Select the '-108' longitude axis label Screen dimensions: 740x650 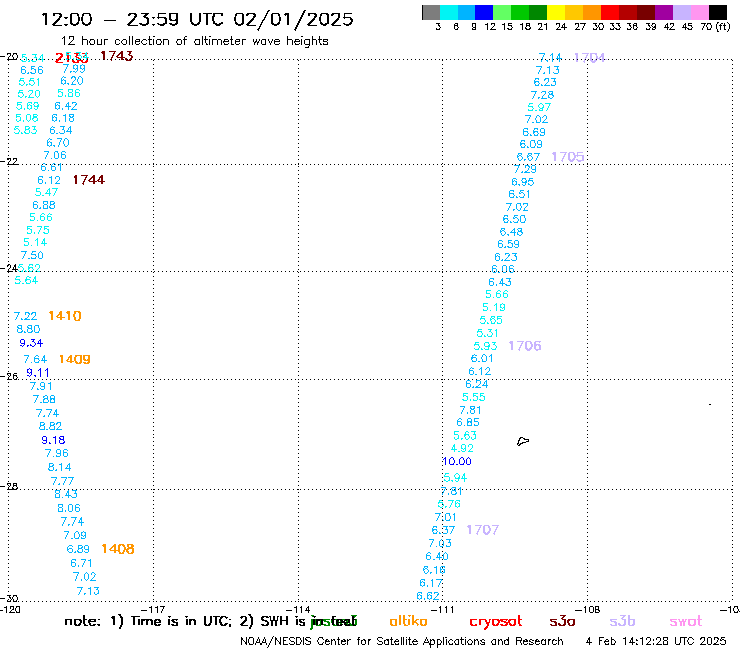tap(588, 609)
